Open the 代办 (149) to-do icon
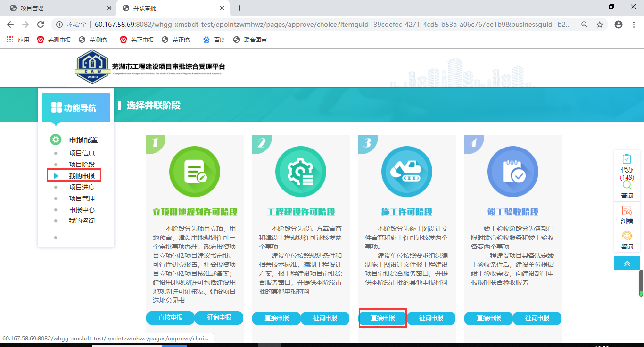This screenshot has width=644, height=347. pyautogui.click(x=627, y=166)
